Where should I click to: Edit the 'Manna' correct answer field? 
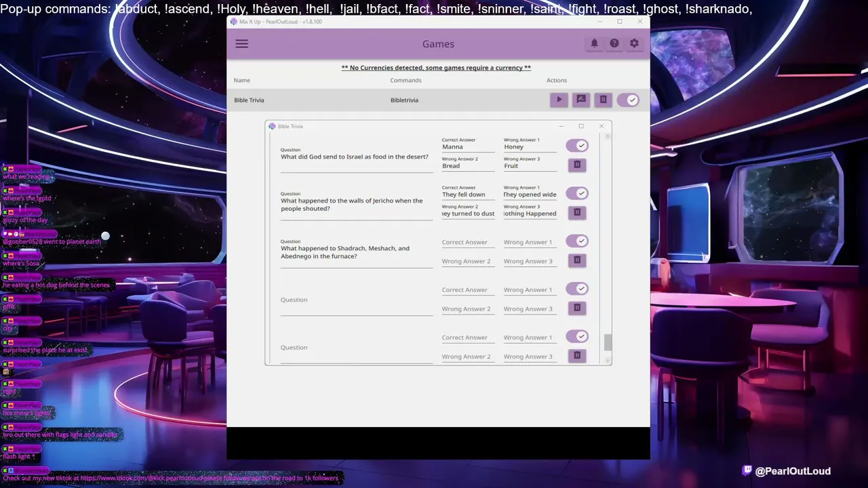468,146
